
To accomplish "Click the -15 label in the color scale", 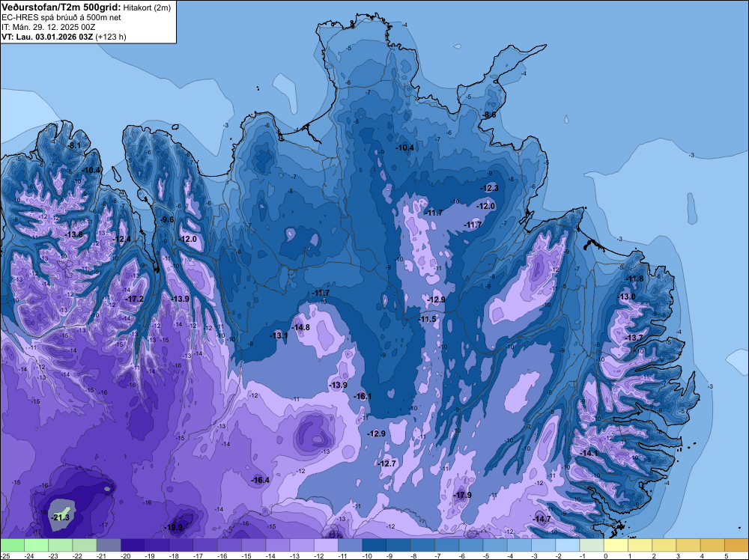I will (x=246, y=556).
